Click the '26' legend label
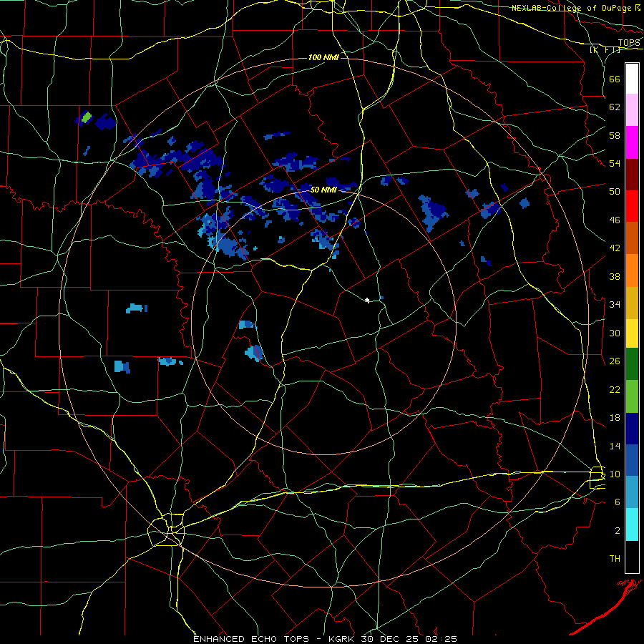Screen dimensions: 644x644 pos(615,361)
